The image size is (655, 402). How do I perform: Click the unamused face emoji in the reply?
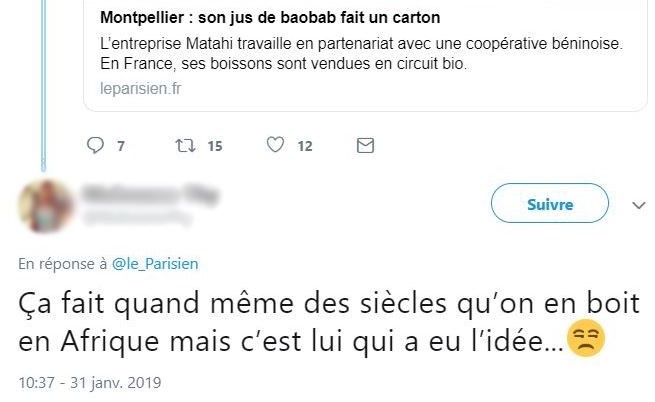coord(582,341)
